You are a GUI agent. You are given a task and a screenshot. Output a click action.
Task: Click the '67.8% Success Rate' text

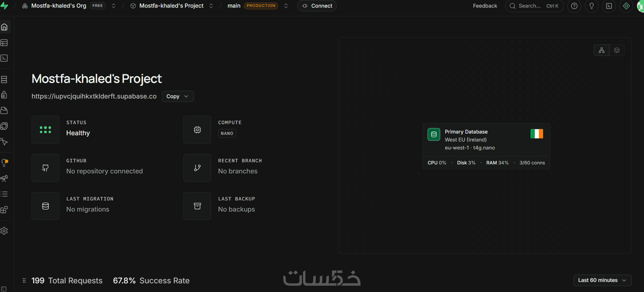pos(151,281)
